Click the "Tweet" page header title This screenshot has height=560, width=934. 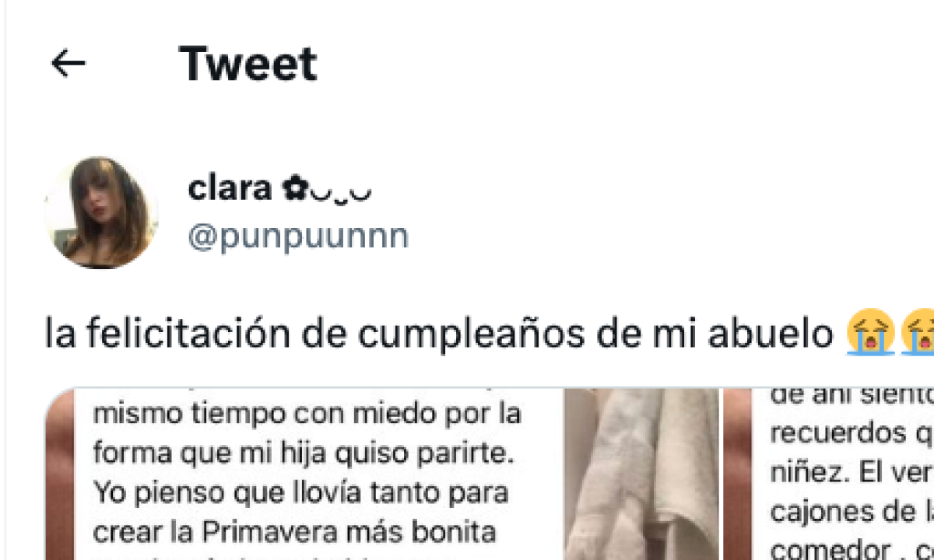248,63
